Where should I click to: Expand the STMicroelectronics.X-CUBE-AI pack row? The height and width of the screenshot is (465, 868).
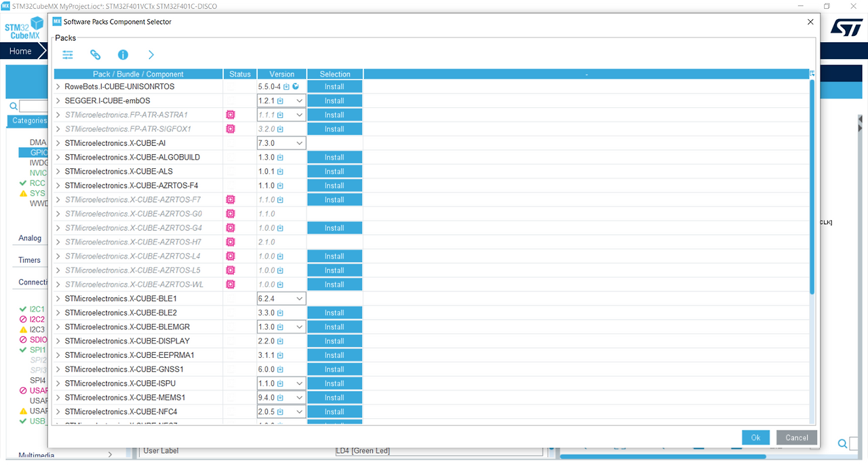coord(58,143)
